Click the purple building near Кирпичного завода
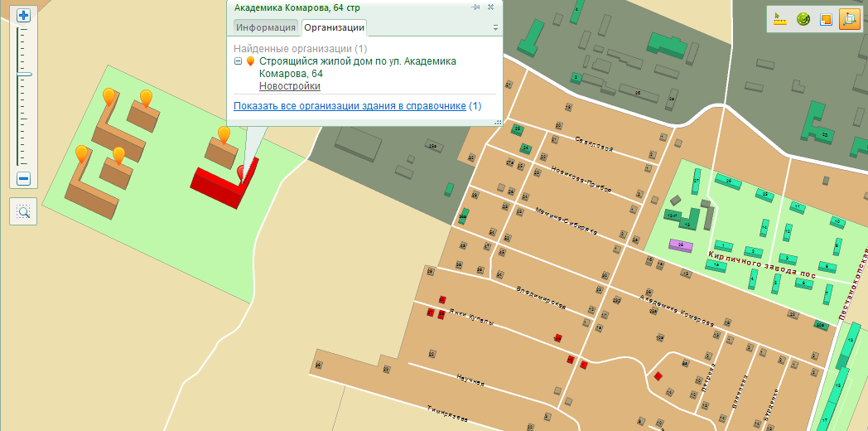This screenshot has width=868, height=431. [x=681, y=245]
